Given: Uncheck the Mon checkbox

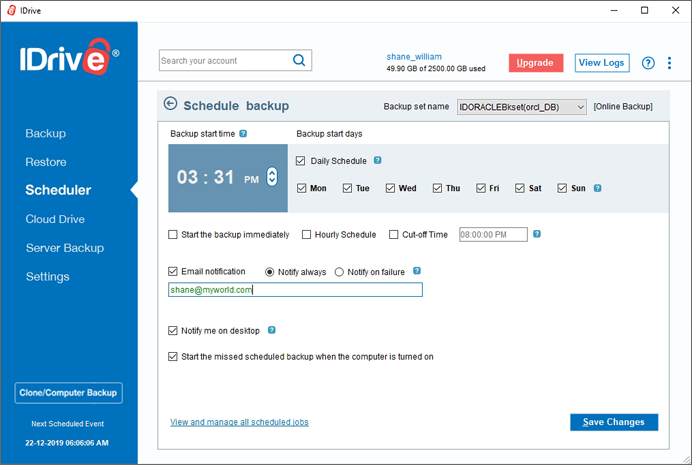Looking at the screenshot, I should (x=301, y=188).
